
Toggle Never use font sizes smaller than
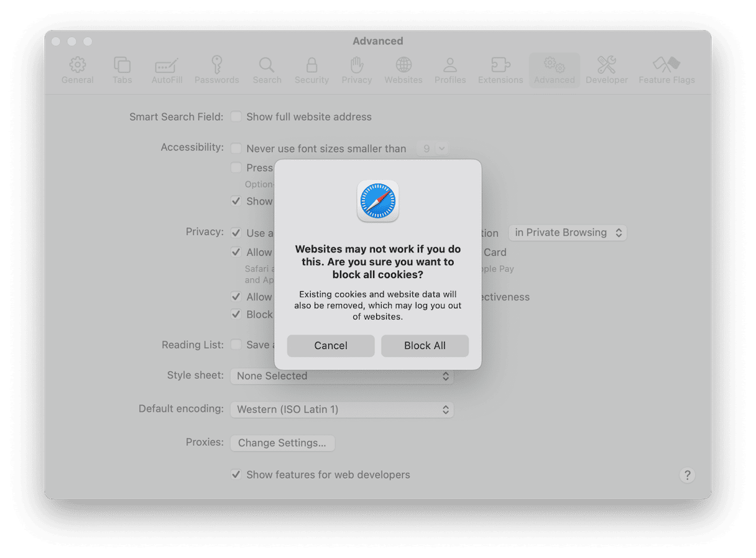point(236,148)
